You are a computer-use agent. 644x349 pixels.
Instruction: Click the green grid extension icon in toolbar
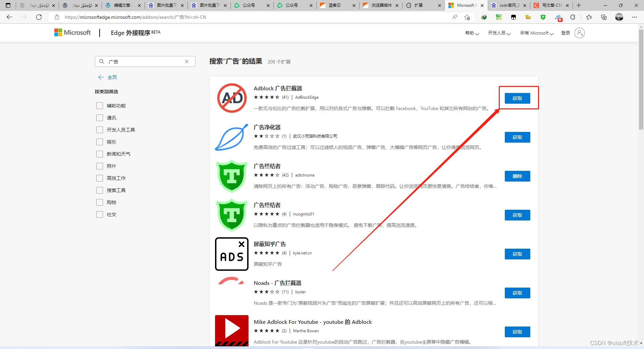pyautogui.click(x=499, y=17)
